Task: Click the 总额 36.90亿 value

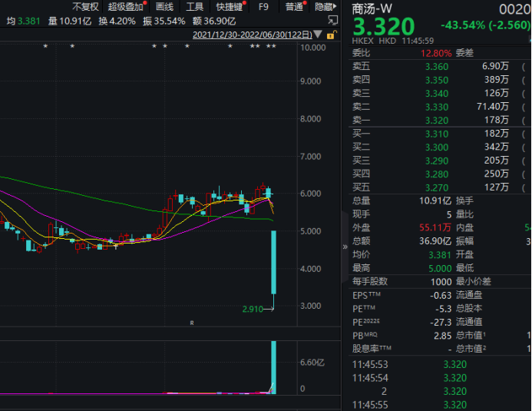Action: pyautogui.click(x=435, y=241)
